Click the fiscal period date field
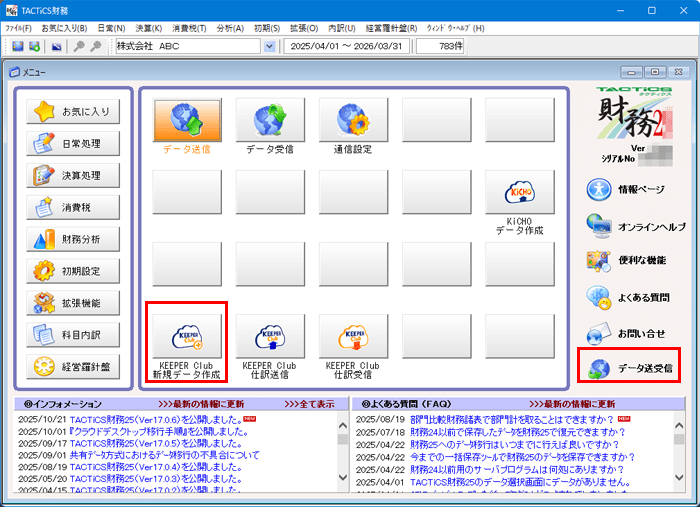This screenshot has width=700, height=507. [347, 46]
